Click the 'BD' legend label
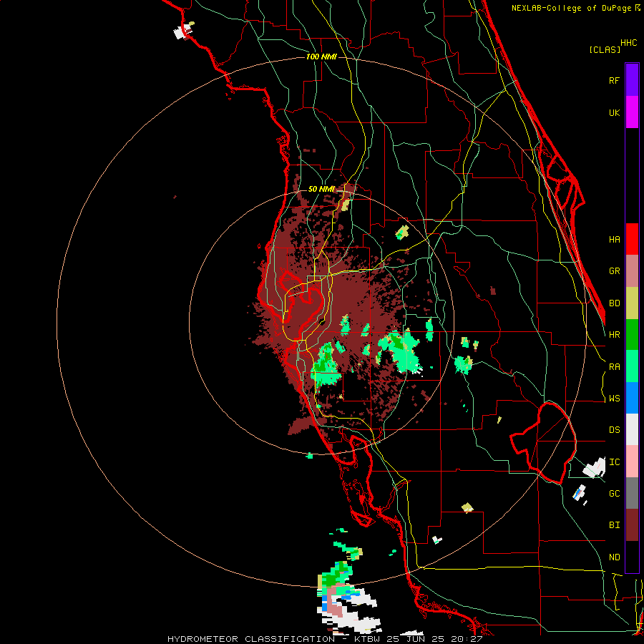The width and height of the screenshot is (644, 644). pyautogui.click(x=614, y=303)
